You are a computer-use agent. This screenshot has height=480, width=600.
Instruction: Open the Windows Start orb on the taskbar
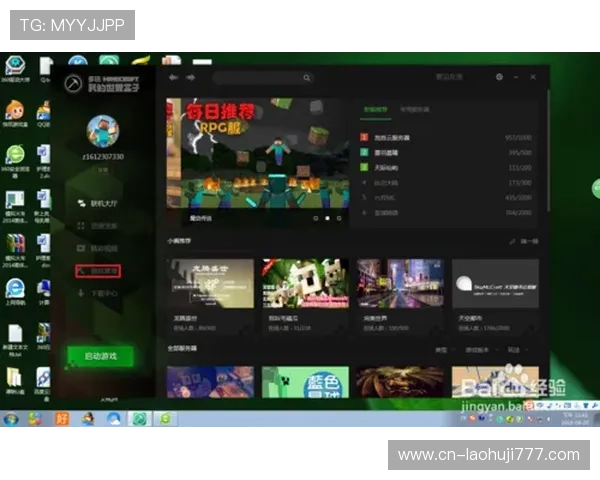coord(11,419)
